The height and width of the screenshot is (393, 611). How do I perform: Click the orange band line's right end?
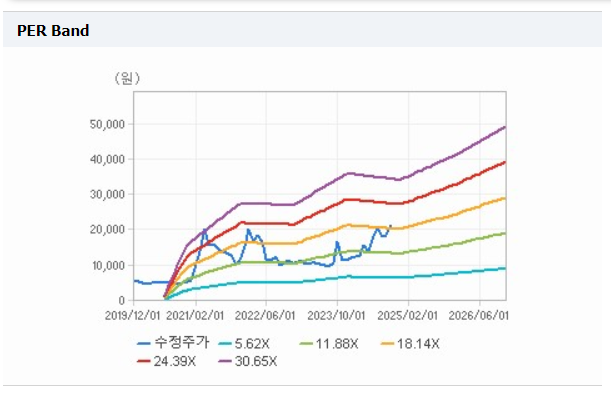(505, 198)
